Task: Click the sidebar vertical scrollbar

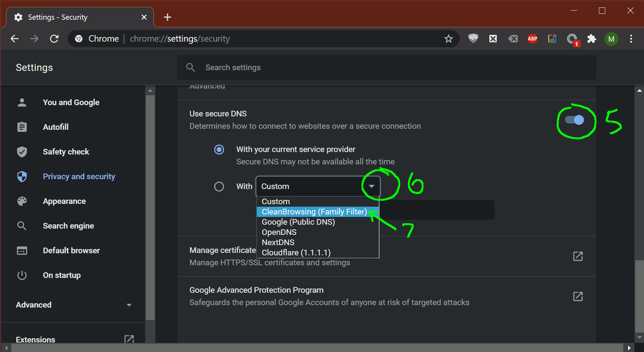Action: [150, 205]
